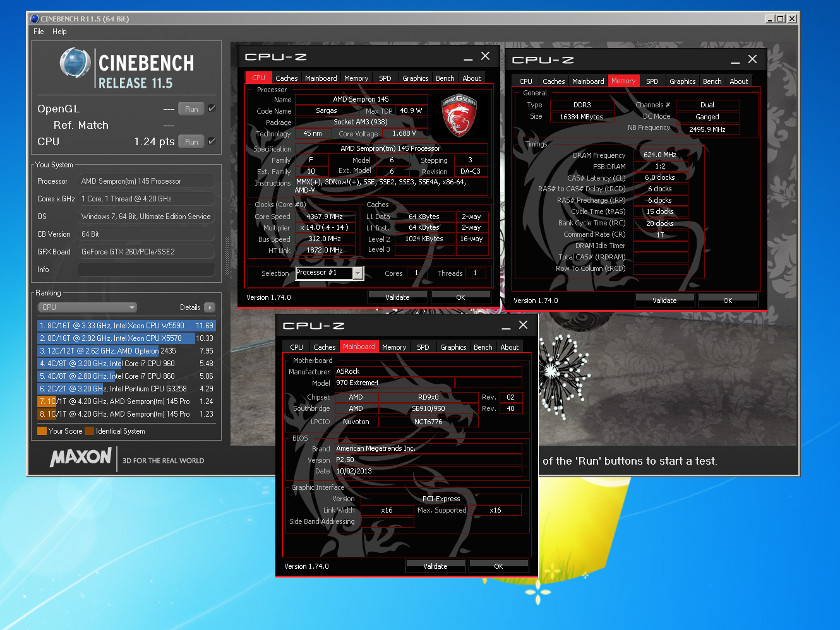Open Graphics tab in top-left CPU-Z window

416,78
